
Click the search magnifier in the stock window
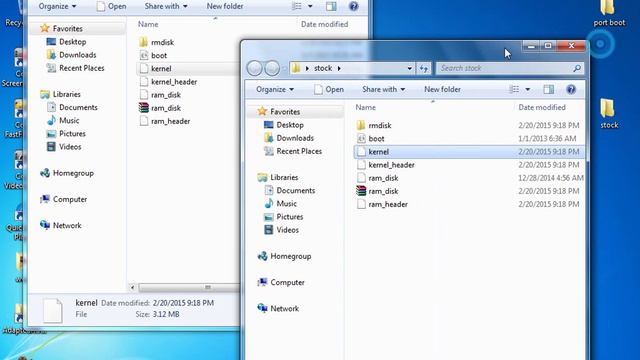pyautogui.click(x=577, y=68)
